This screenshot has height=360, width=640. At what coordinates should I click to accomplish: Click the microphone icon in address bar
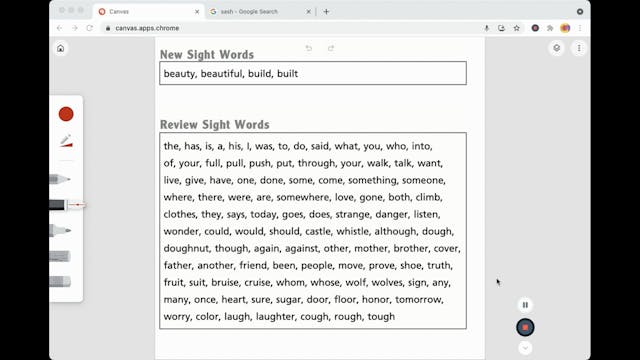[487, 28]
